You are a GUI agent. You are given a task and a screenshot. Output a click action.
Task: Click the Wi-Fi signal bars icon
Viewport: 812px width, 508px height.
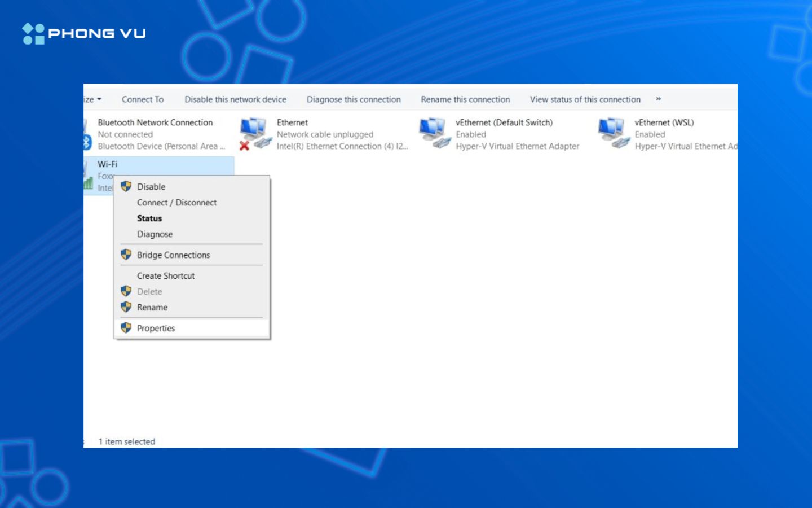click(89, 182)
